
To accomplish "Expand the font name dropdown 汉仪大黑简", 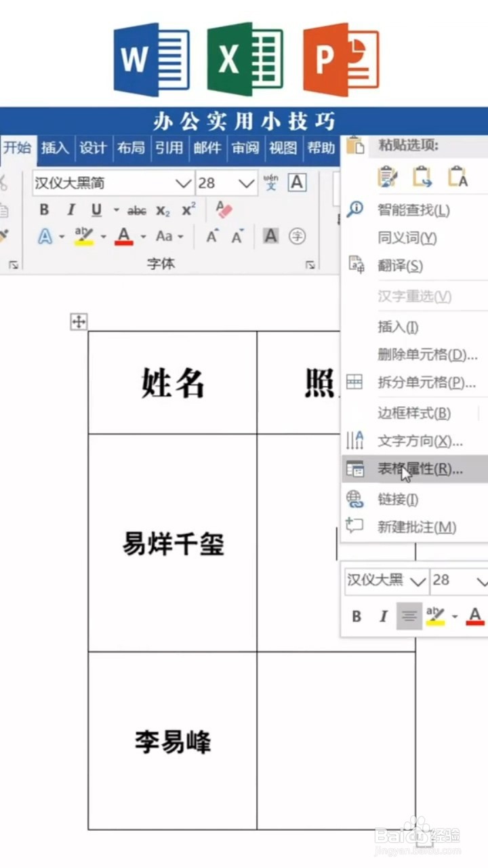I will point(184,183).
